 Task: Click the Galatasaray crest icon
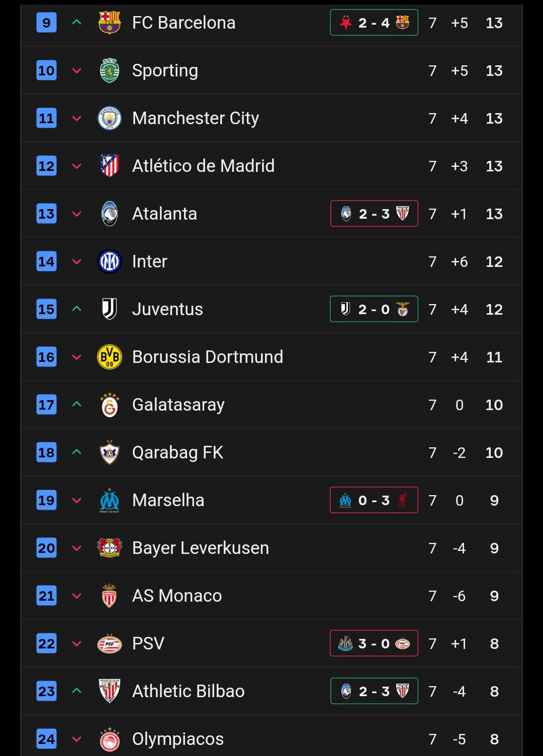109,405
